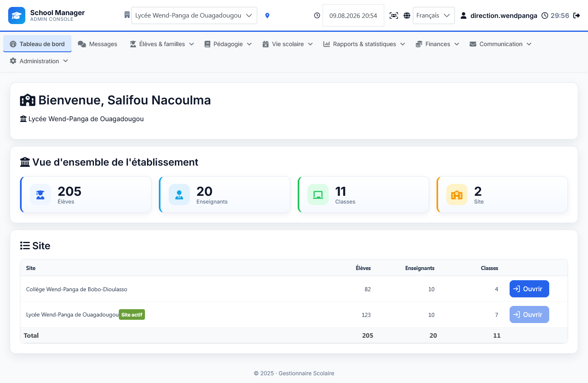The image size is (588, 383).
Task: Expand the Communication menu
Action: coord(500,44)
